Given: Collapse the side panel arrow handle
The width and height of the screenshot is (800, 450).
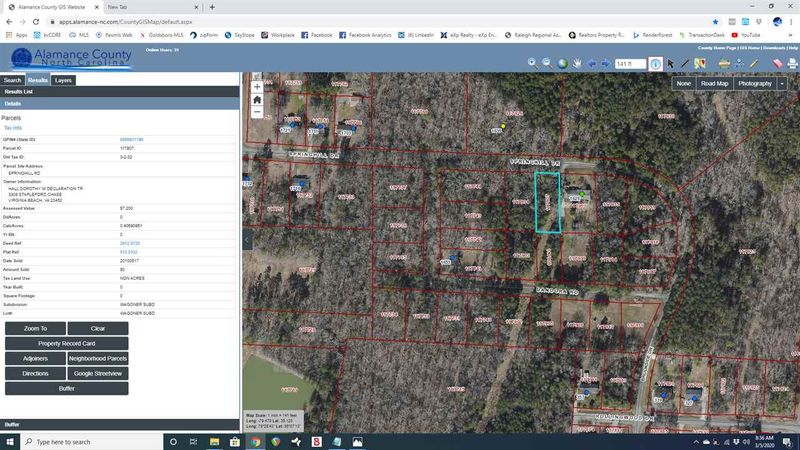Looking at the screenshot, I should click(247, 240).
